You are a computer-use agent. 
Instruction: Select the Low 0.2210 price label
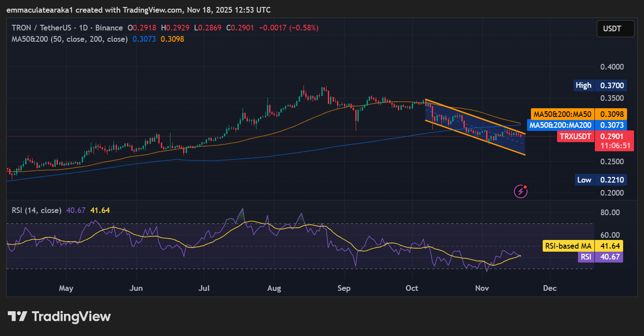click(600, 180)
